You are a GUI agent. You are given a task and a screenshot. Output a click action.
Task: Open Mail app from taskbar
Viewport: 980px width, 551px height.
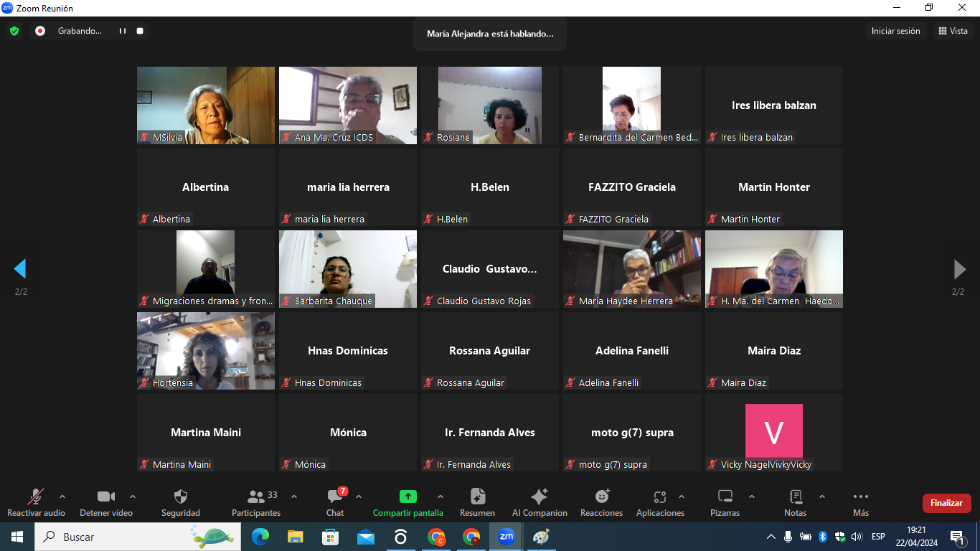(366, 537)
